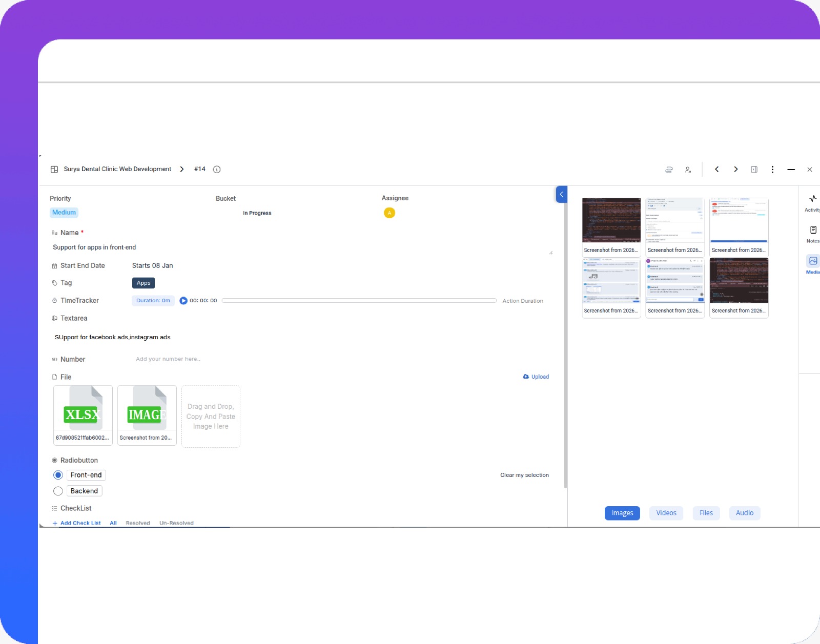Viewport: 820px width, 644px height.
Task: Open the In Progress bucket dropdown
Action: (257, 213)
